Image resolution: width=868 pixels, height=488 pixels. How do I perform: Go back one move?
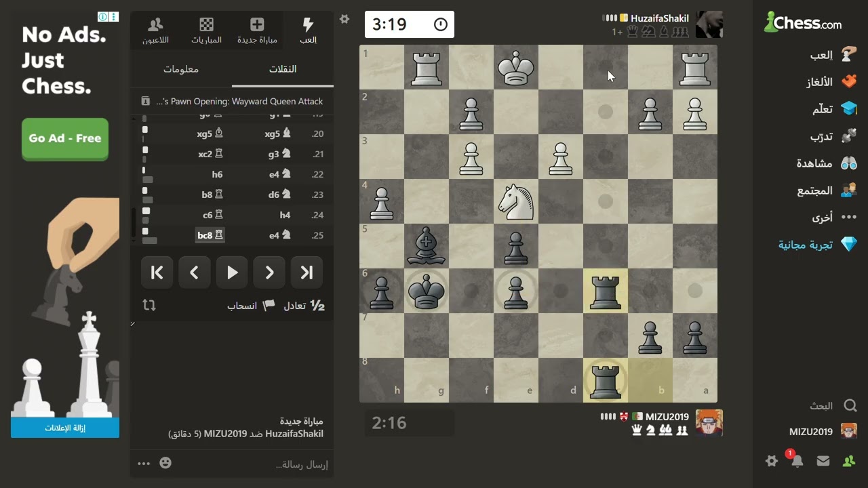click(x=194, y=272)
